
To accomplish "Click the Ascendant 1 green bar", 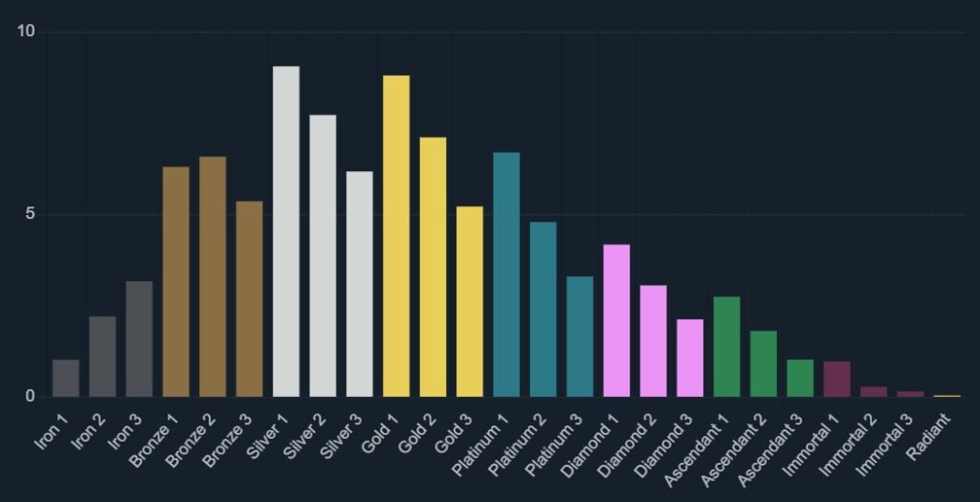I will [727, 347].
